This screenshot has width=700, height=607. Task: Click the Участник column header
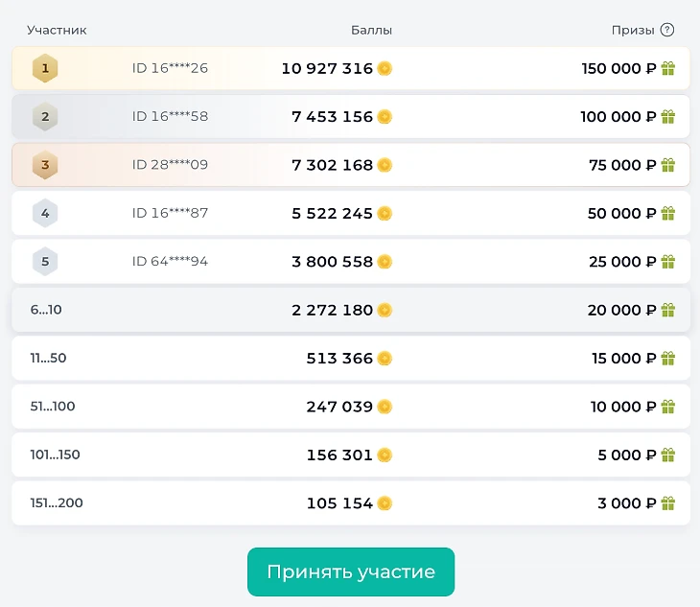click(x=57, y=30)
